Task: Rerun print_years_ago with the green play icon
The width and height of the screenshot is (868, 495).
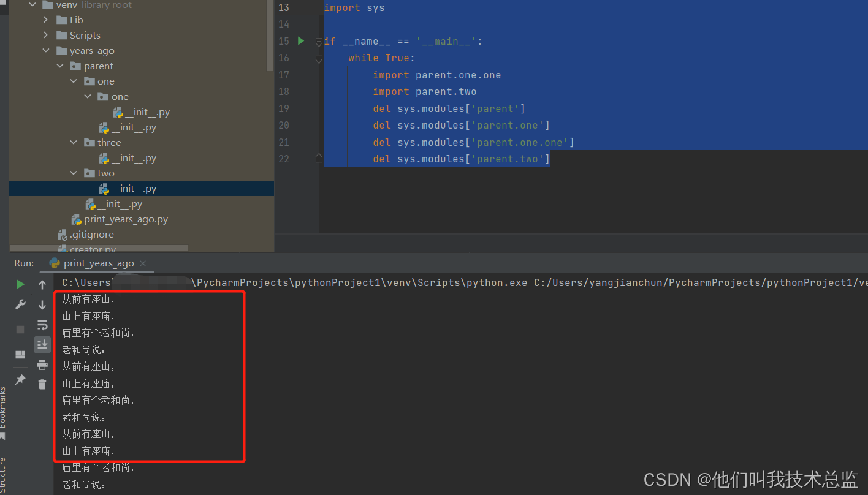Action: click(20, 284)
